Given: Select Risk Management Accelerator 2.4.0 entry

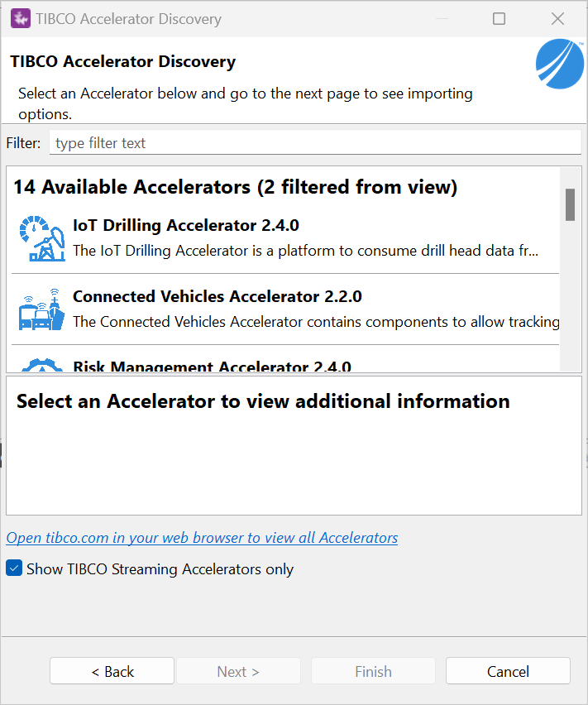Looking at the screenshot, I should 212,367.
